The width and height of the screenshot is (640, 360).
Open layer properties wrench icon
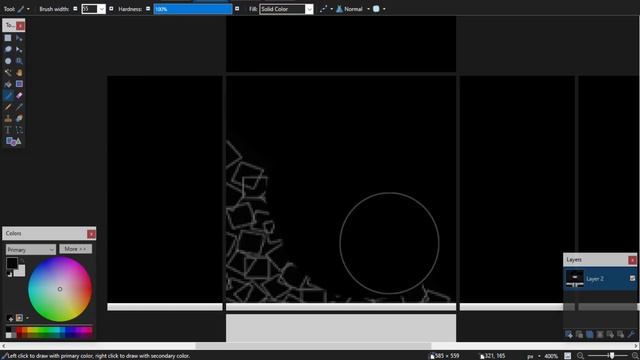click(x=631, y=335)
